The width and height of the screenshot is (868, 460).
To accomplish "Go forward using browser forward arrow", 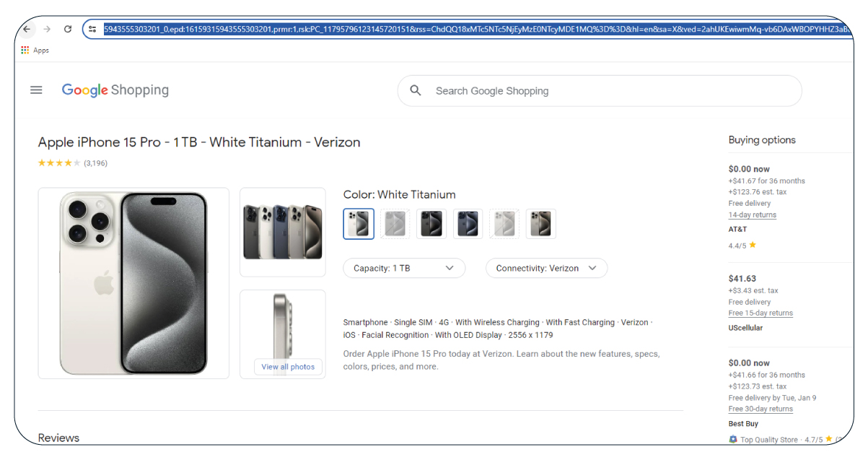I will click(x=47, y=29).
